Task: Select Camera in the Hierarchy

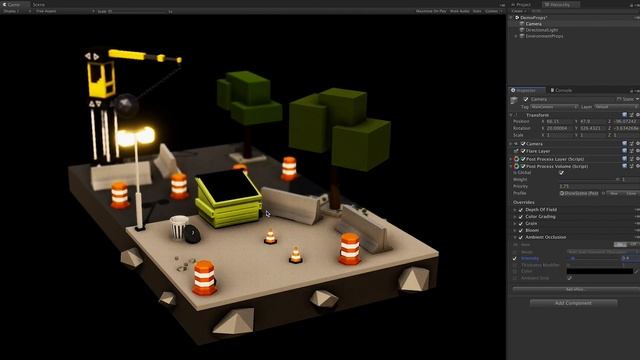Action: coord(533,24)
